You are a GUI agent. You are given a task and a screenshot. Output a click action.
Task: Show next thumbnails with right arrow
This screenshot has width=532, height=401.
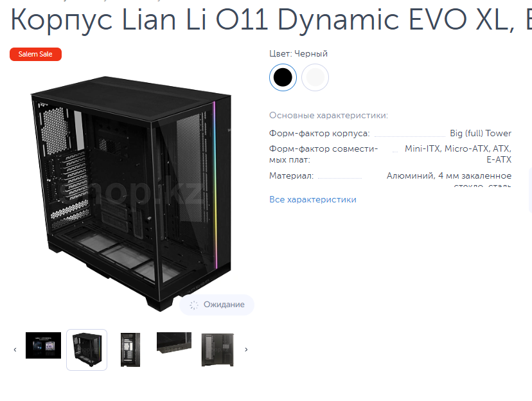tap(246, 350)
